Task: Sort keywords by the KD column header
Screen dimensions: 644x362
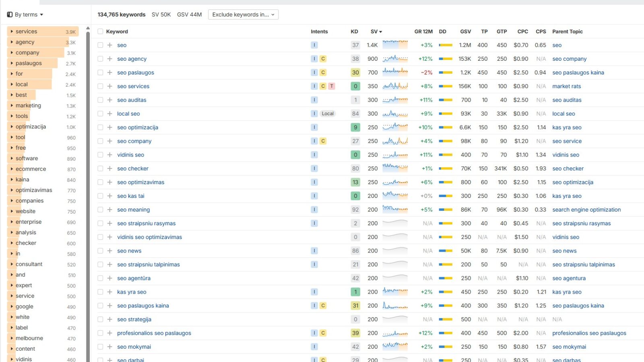Action: pos(354,31)
